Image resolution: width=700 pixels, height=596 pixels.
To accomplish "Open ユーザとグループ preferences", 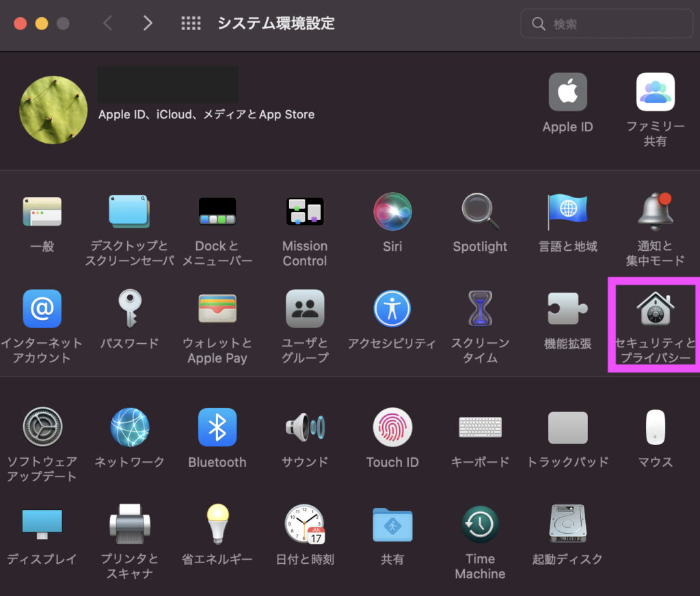I will (x=305, y=308).
